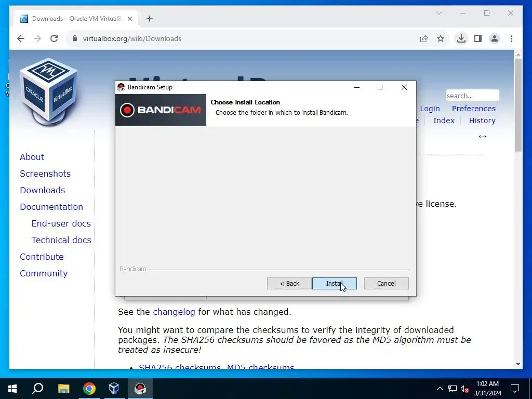532x399 pixels.
Task: Click Chrome's forward navigation arrow
Action: (37, 38)
